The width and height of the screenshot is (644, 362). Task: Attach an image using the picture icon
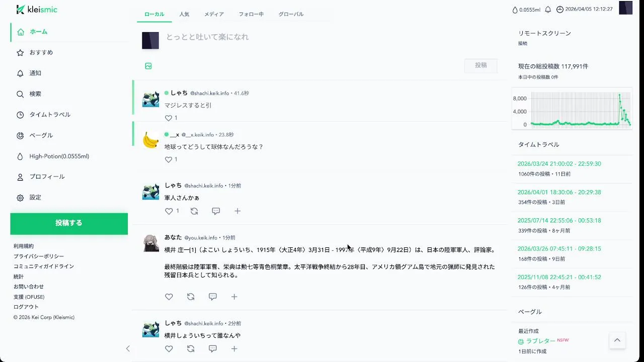pos(148,66)
